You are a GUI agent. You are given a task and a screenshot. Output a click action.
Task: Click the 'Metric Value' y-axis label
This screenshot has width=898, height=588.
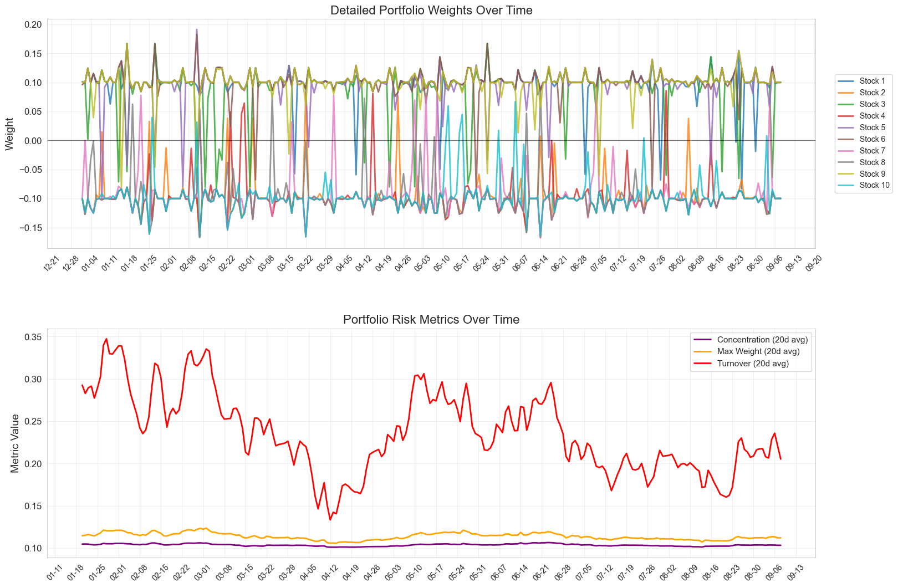(15, 443)
